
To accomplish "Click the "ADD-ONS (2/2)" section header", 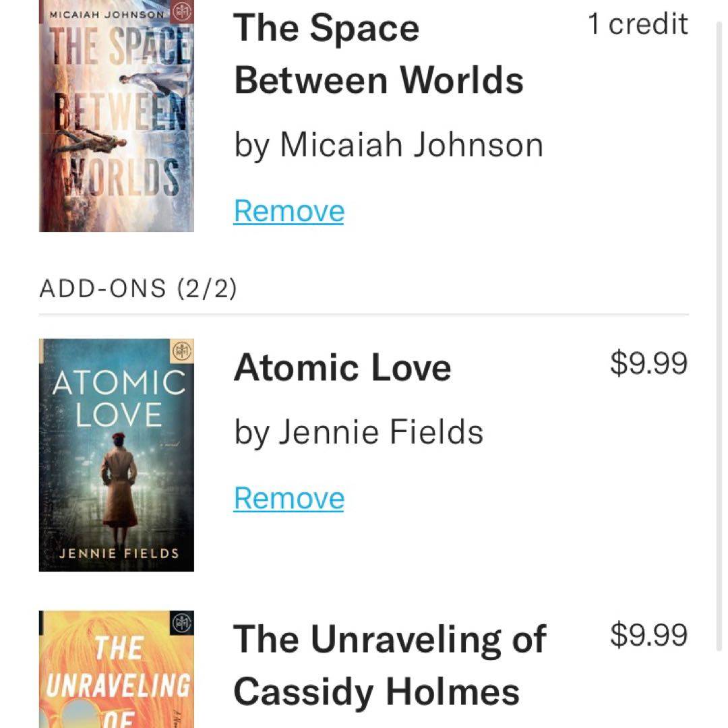I will [138, 289].
